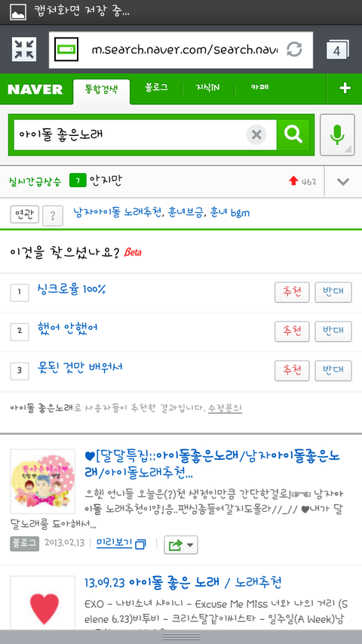Screen dimensions: 362x644
Task: Start voice search with microphone icon
Action: (x=337, y=134)
